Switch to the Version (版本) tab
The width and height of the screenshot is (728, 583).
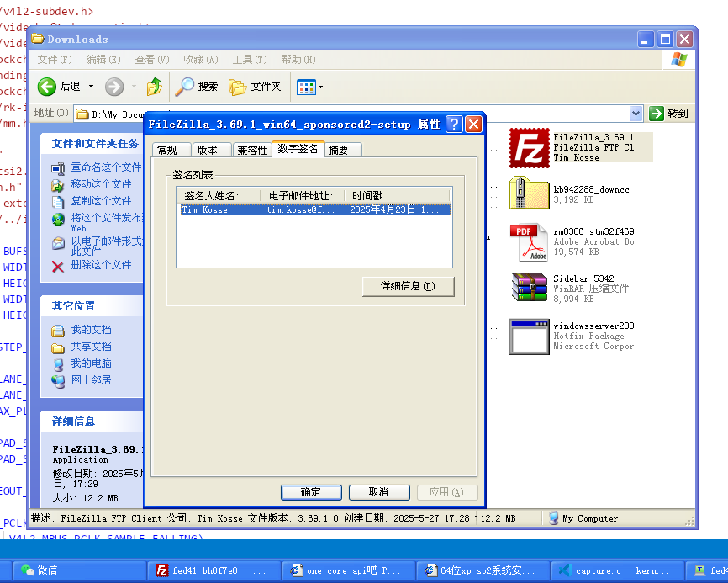click(x=211, y=150)
